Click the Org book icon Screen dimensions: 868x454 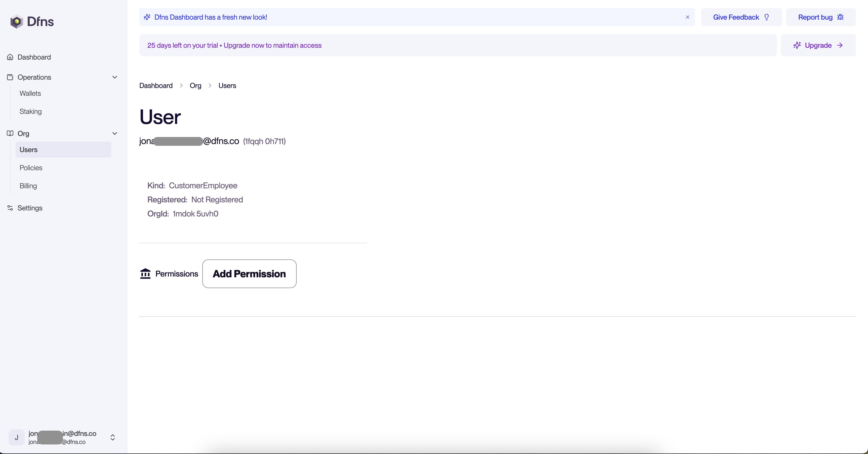click(x=10, y=133)
